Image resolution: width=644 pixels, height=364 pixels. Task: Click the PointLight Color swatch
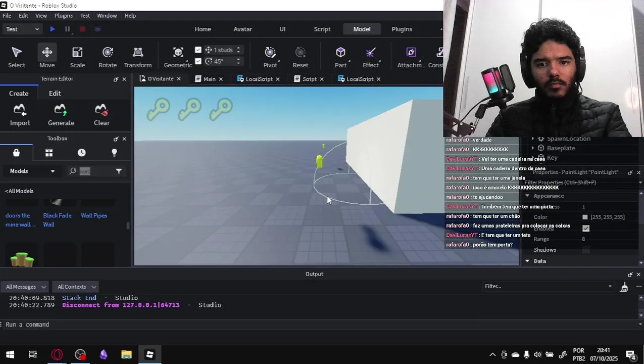585,217
